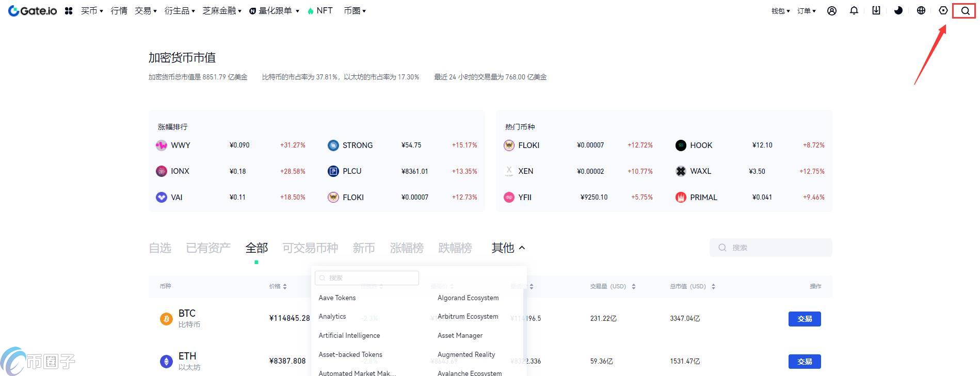Select the 自选 favorites tab

click(159, 248)
